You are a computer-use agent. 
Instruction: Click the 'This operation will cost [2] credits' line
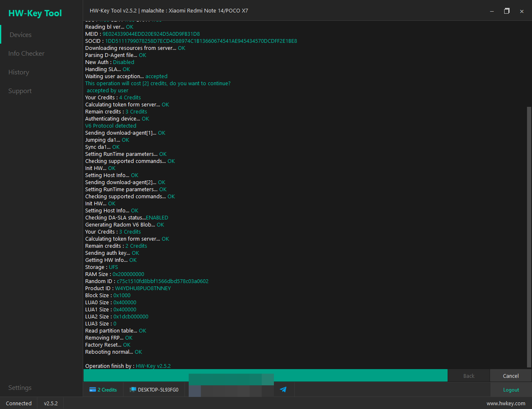(x=158, y=84)
